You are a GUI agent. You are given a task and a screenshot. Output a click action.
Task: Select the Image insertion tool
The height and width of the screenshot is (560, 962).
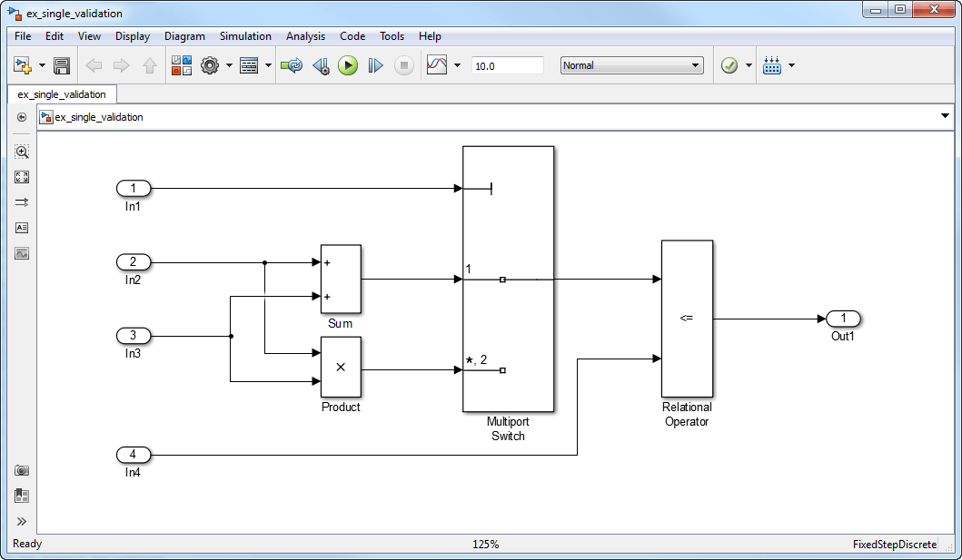[x=22, y=253]
